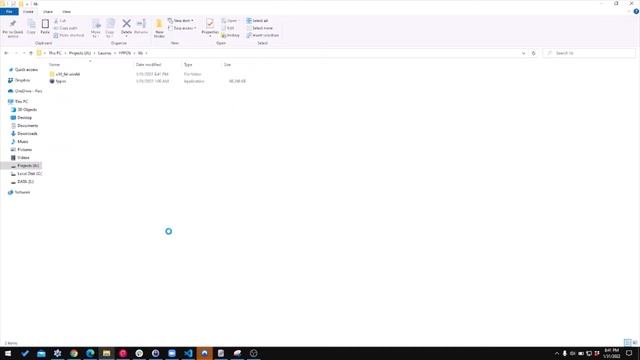The width and height of the screenshot is (640, 360).
Task: Click the Pin to Quick access icon
Action: click(x=13, y=23)
